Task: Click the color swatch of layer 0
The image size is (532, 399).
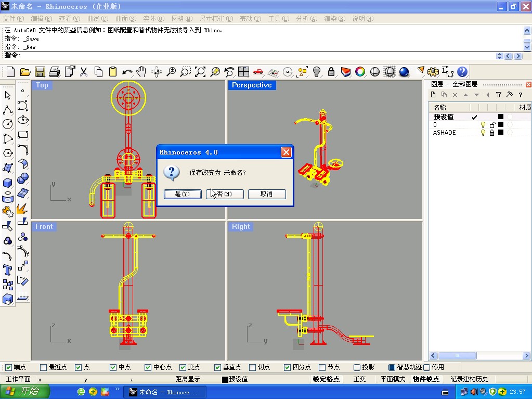Action: (501, 125)
